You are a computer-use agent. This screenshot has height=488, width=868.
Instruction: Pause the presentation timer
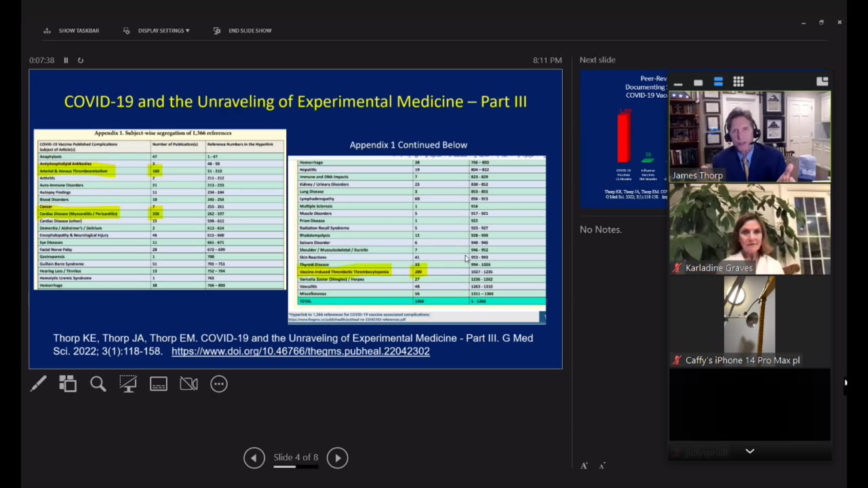(66, 60)
